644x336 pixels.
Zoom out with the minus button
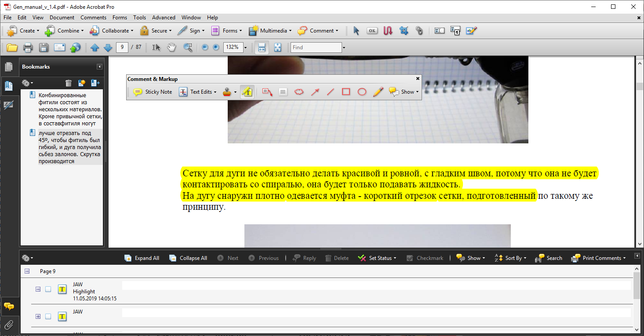tap(205, 47)
